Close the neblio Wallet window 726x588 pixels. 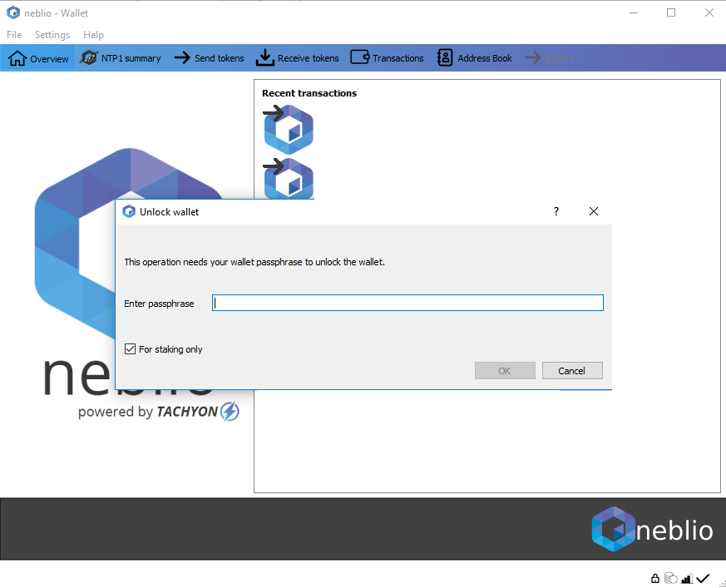point(709,13)
